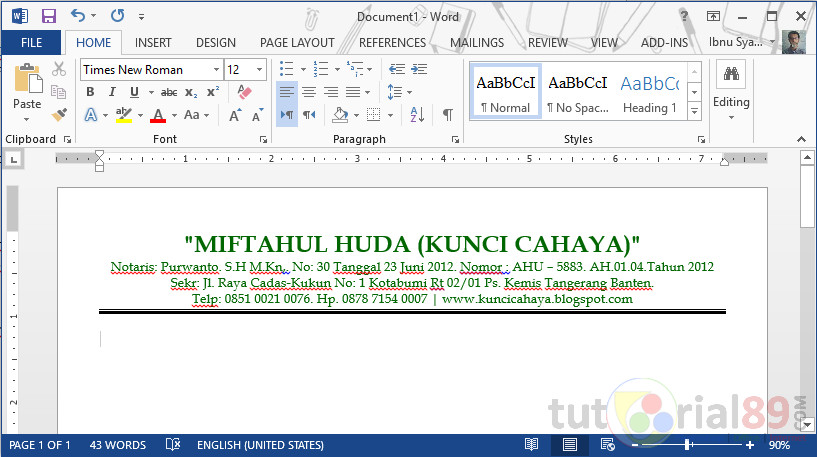Apply the Normal style
This screenshot has height=457, width=817.
pos(505,92)
